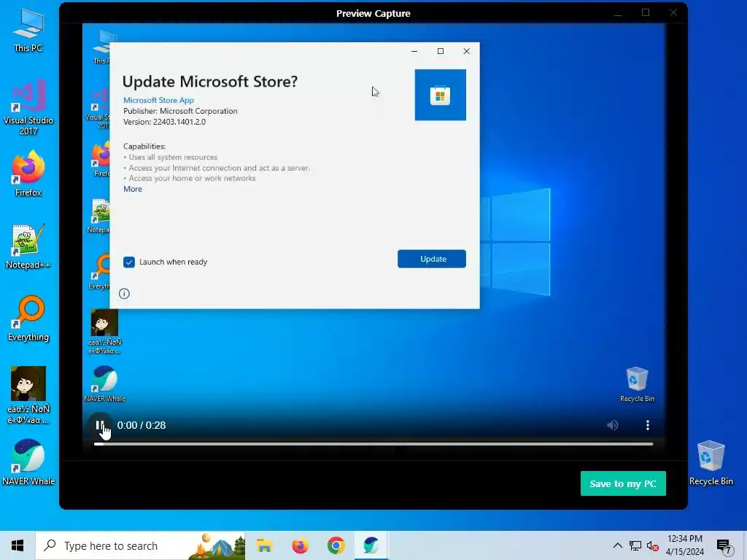Select This PC desktop icon
747x560 pixels.
pyautogui.click(x=28, y=30)
